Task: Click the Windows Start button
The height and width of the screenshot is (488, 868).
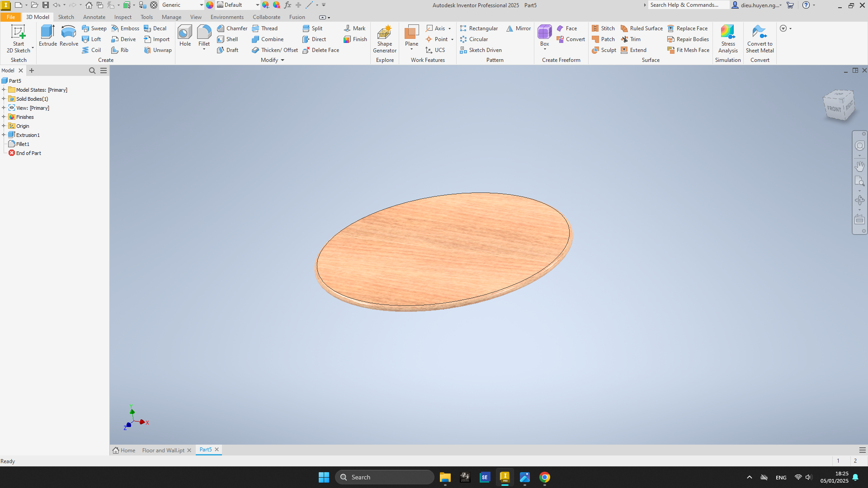Action: tap(324, 477)
